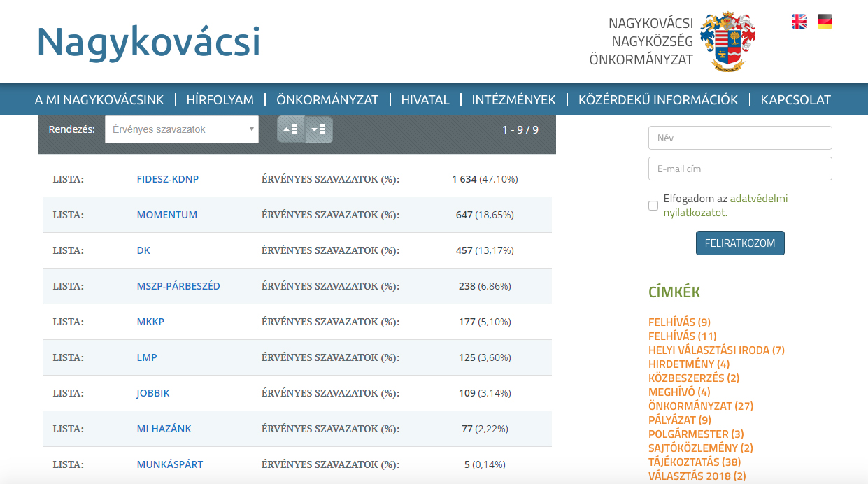Image resolution: width=868 pixels, height=484 pixels.
Task: Open the ÖNKORMÁNYZAT (27) tag
Action: pos(701,406)
